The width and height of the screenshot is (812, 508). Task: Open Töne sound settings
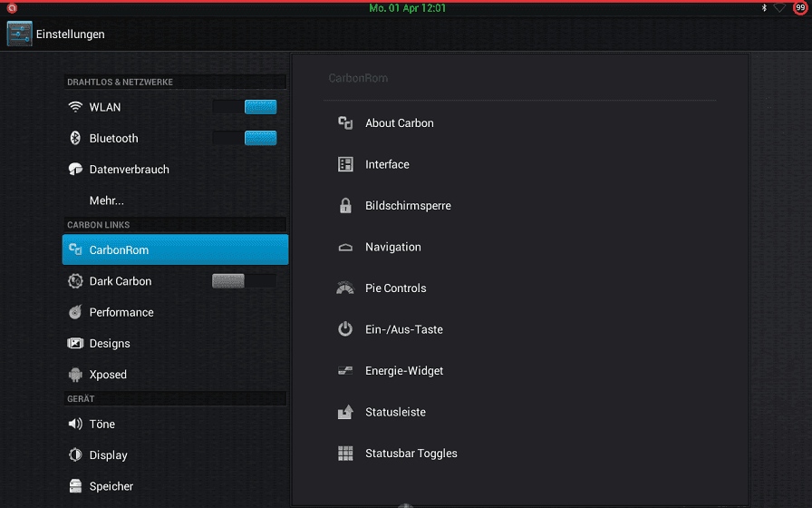coord(175,424)
